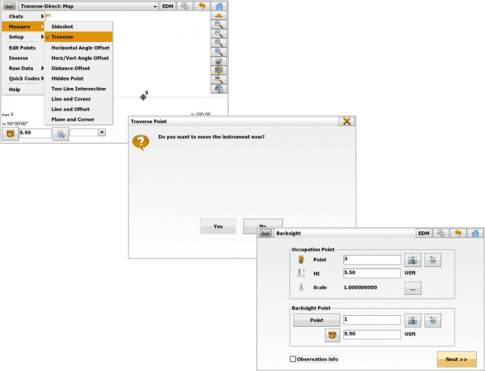Click the EDM button in Backsight header
Image resolution: width=485 pixels, height=371 pixels.
click(x=424, y=233)
